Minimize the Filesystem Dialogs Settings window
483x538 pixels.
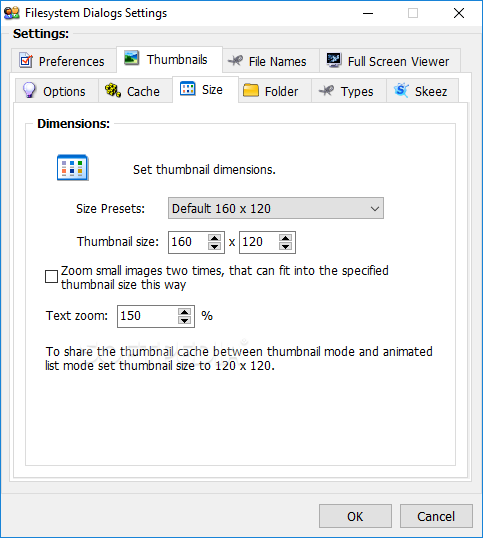click(368, 13)
